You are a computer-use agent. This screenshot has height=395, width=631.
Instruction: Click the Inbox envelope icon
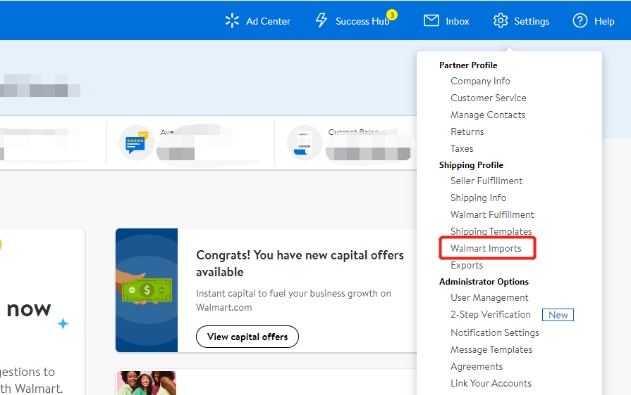tap(431, 21)
